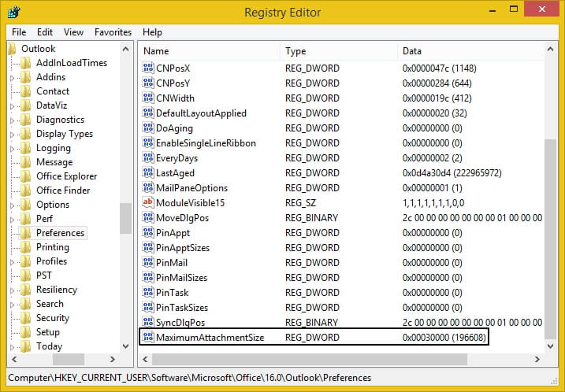Click the LastAged value icon
The width and height of the screenshot is (565, 392).
pyautogui.click(x=147, y=173)
